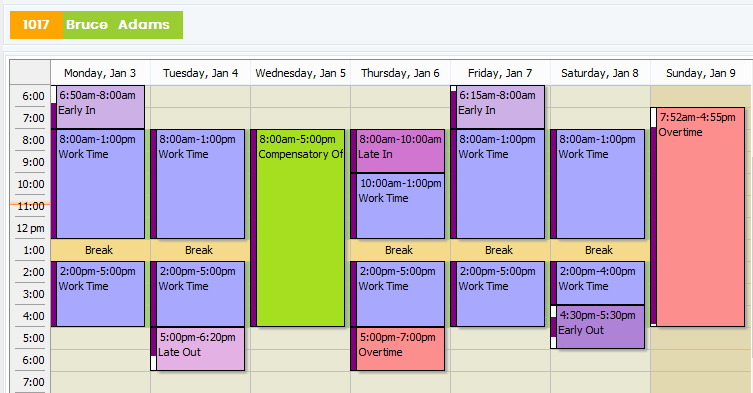Click the 11:00 current-time marker row
This screenshot has width=753, height=393.
(30, 206)
